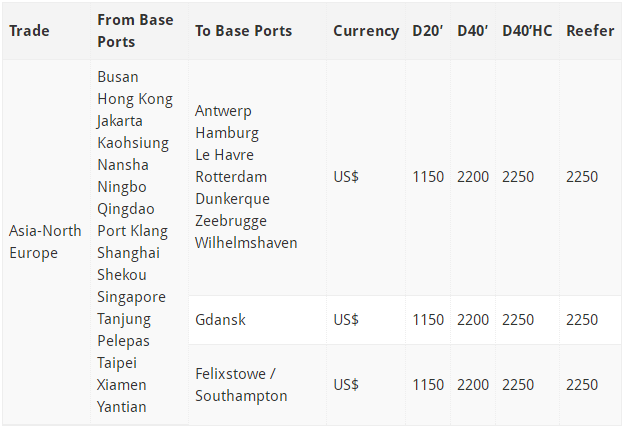
Task: Click Antwerp destination port
Action: (223, 111)
